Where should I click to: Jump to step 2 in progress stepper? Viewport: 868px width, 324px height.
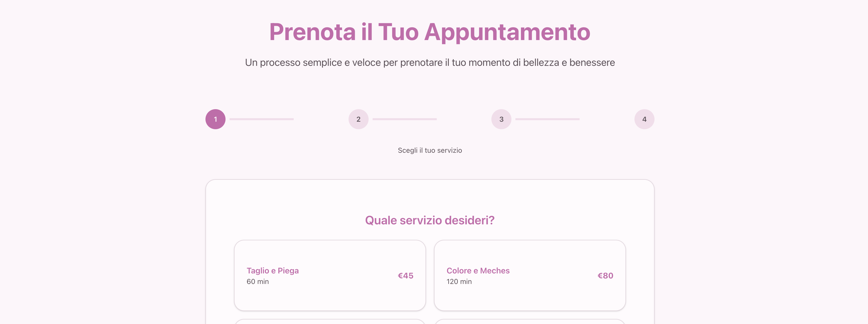tap(358, 119)
